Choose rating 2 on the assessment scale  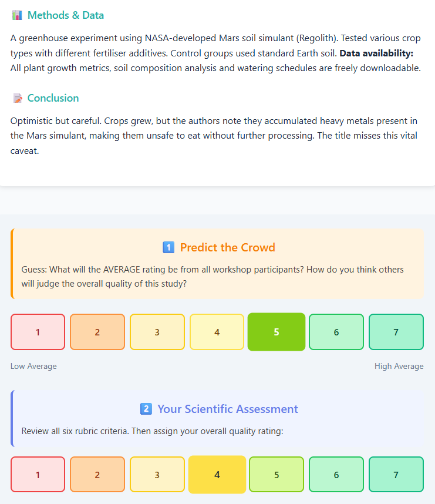tap(97, 474)
